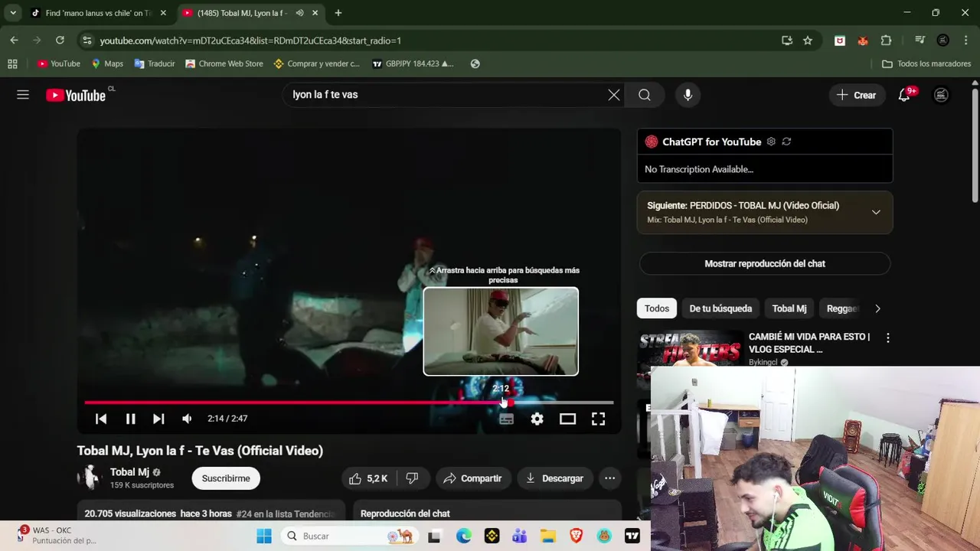980x551 pixels.
Task: Expand the Siguiente mix playlist panel
Action: (876, 212)
